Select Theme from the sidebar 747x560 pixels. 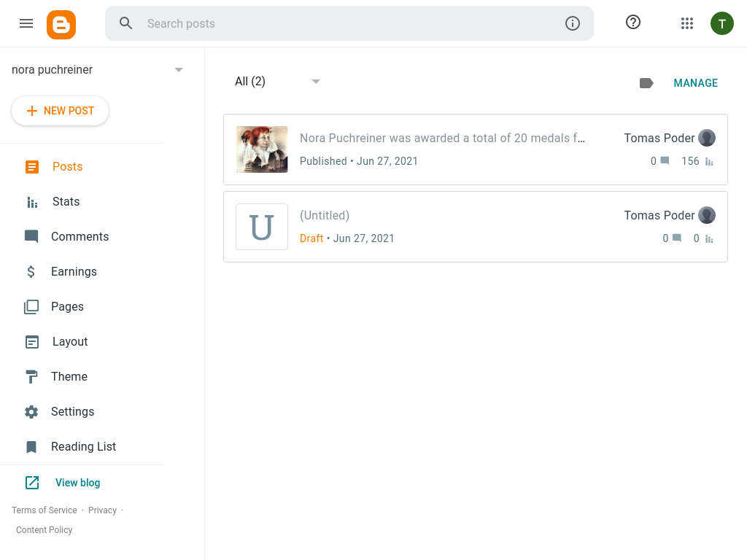pos(69,377)
